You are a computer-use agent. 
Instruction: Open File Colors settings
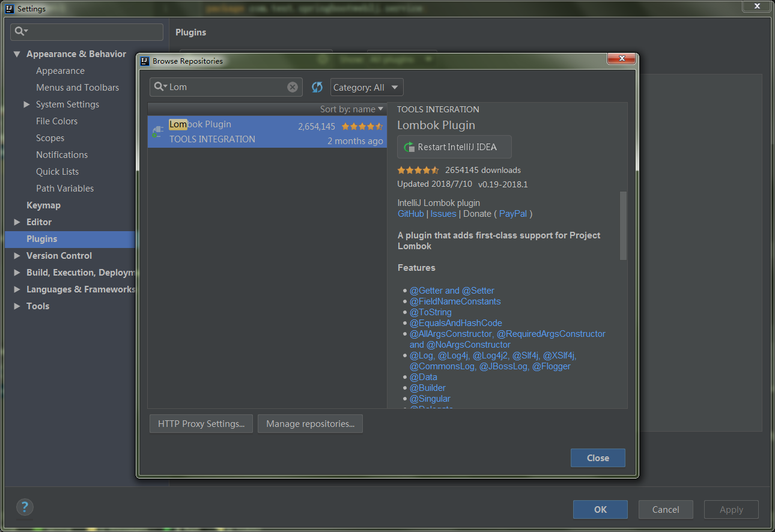pyautogui.click(x=56, y=121)
